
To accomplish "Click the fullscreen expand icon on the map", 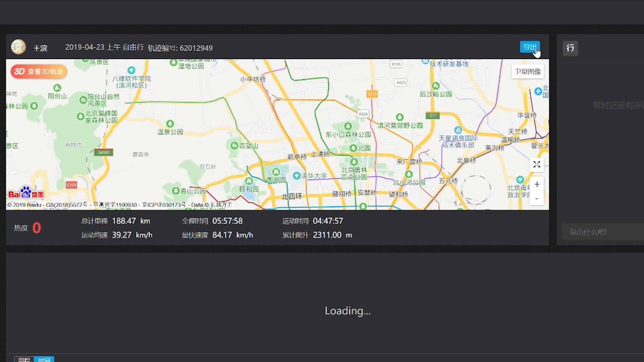I will click(537, 164).
